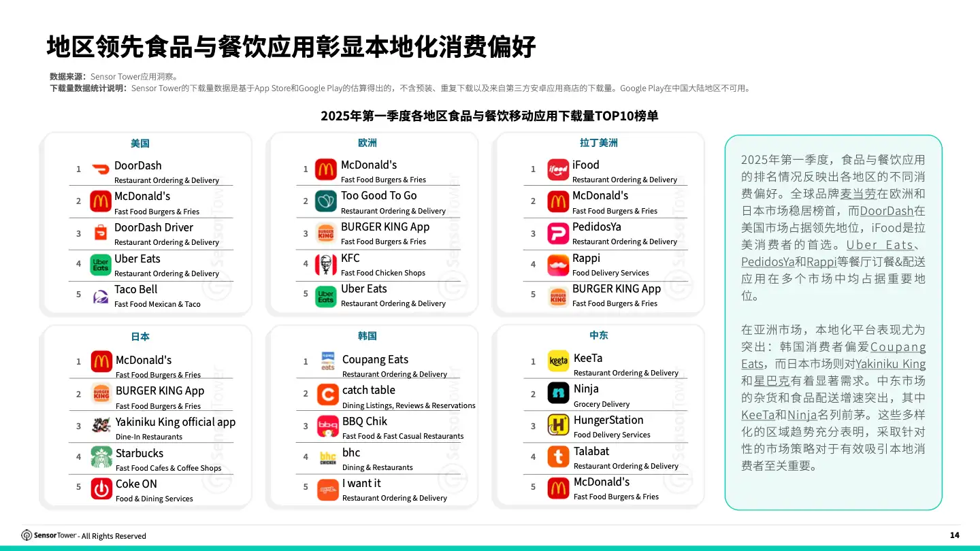Click the page number 14
The width and height of the screenshot is (980, 551).
(955, 535)
